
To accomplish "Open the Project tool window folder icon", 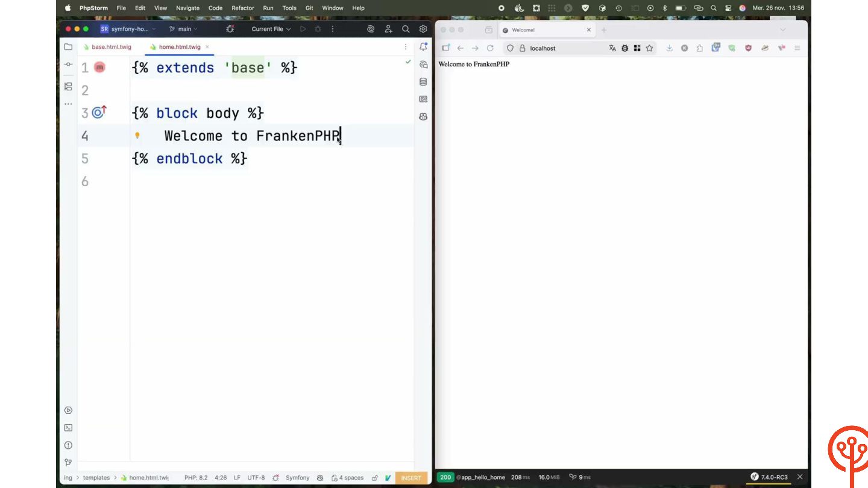I will coord(68,47).
